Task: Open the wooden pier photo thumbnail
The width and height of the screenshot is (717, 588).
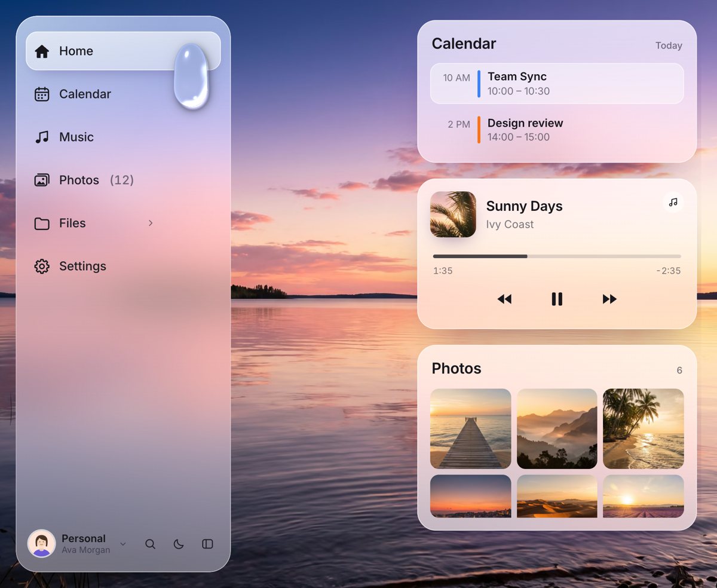Action: click(471, 428)
